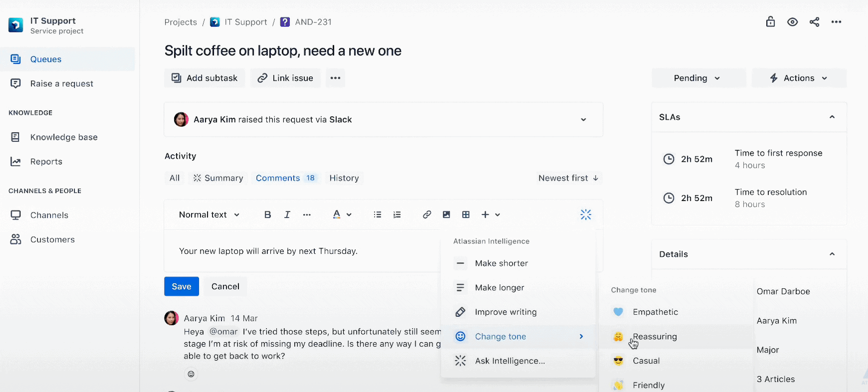Click the 3 Articles value

776,379
